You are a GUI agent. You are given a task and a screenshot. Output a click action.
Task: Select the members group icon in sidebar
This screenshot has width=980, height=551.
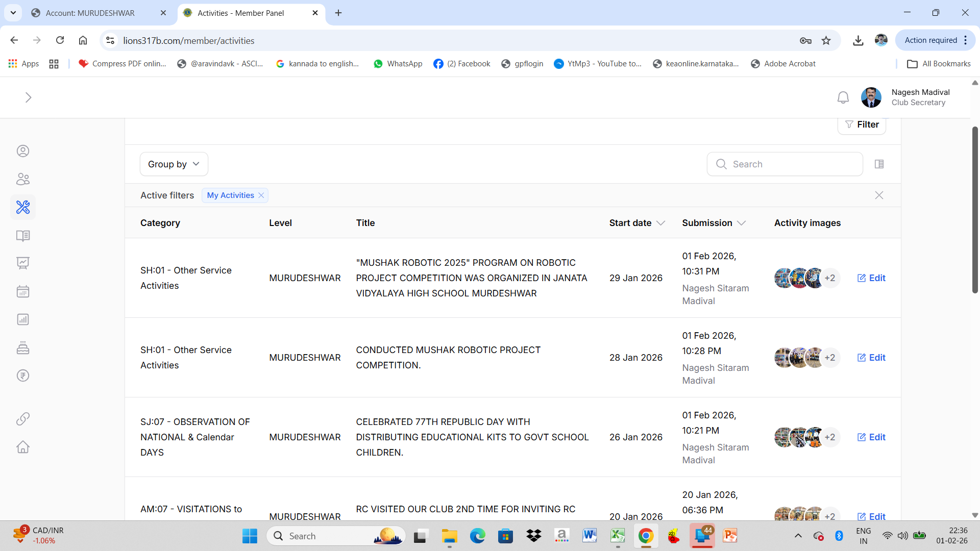(22, 179)
